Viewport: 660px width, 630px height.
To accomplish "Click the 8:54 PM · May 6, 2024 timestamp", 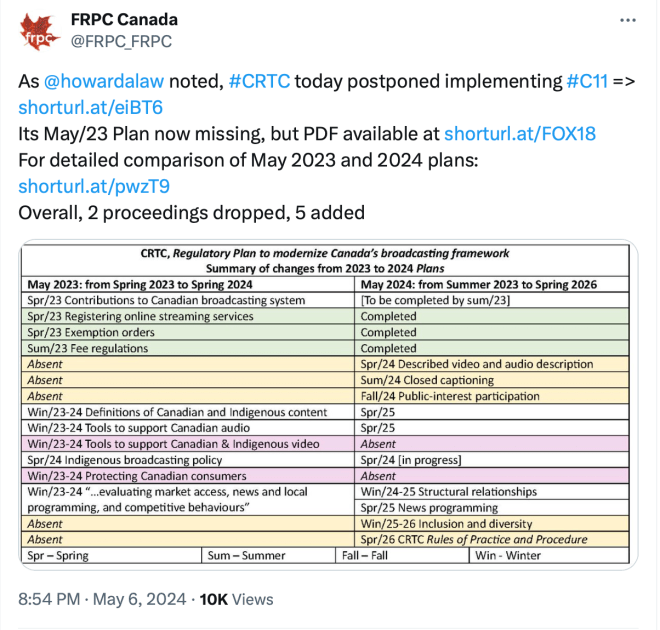I will (102, 600).
